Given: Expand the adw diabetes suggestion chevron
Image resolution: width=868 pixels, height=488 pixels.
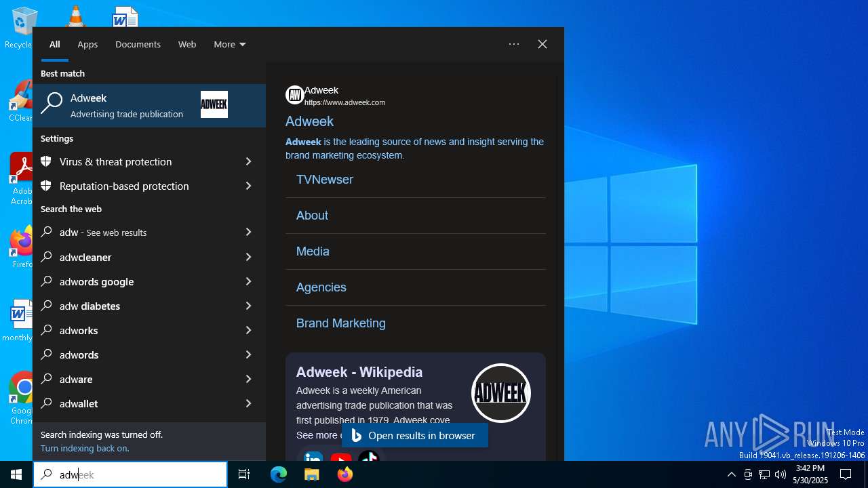Looking at the screenshot, I should click(248, 306).
